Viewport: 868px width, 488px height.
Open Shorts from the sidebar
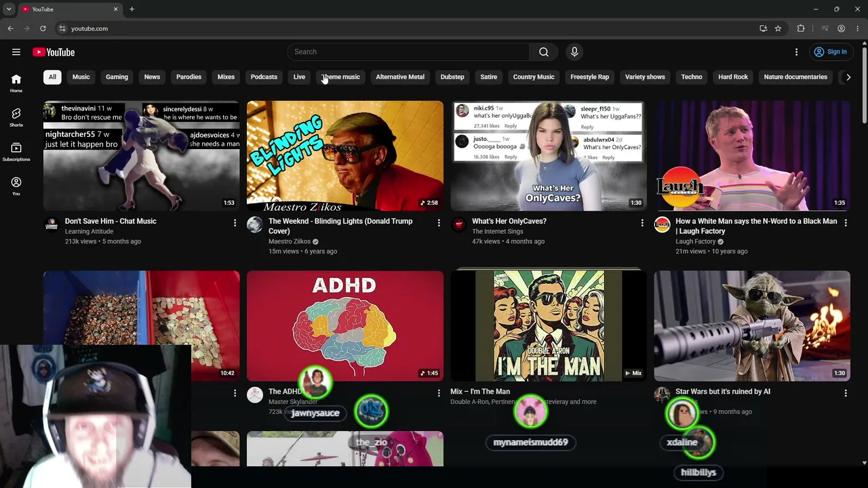tap(16, 117)
